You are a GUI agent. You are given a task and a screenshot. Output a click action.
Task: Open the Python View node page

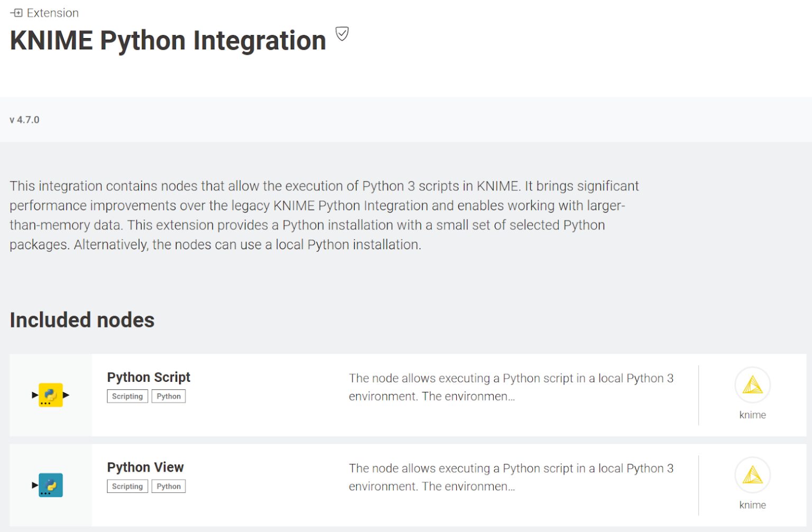[x=145, y=467]
